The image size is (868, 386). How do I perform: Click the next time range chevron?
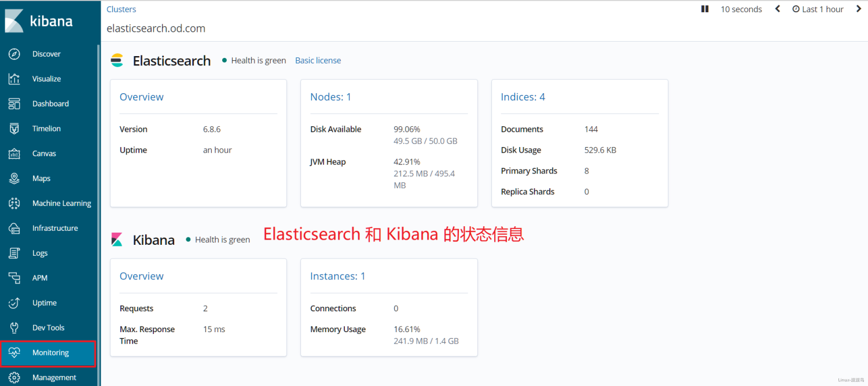point(859,9)
